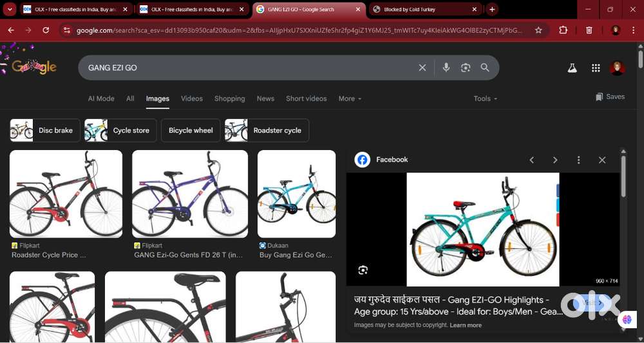Clear the search box text
The image size is (644, 343).
point(422,68)
